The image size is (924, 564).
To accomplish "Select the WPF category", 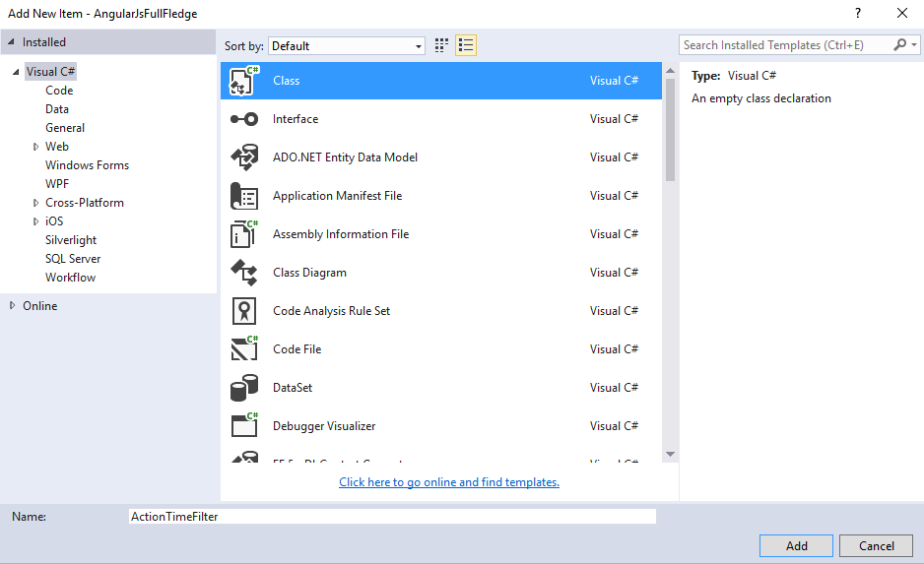I will point(57,184).
